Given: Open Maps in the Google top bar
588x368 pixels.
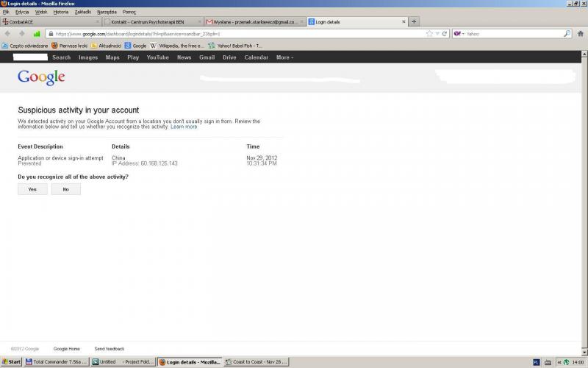Looking at the screenshot, I should [112, 57].
